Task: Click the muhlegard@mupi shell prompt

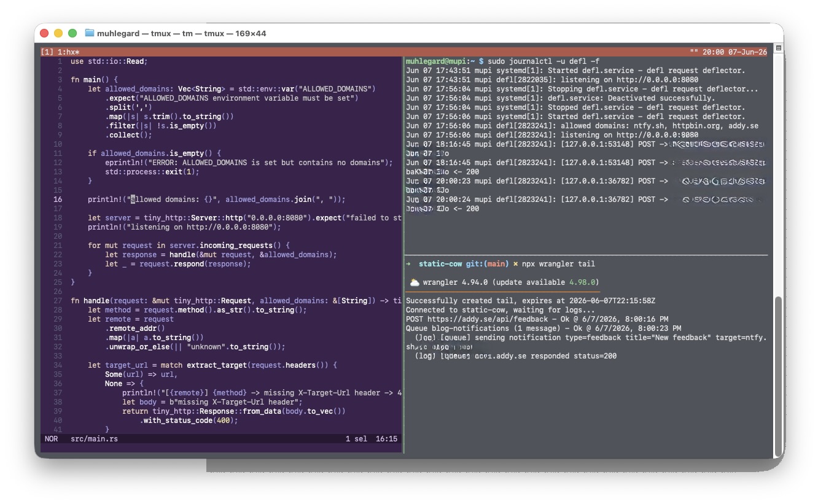Action: tap(445, 61)
